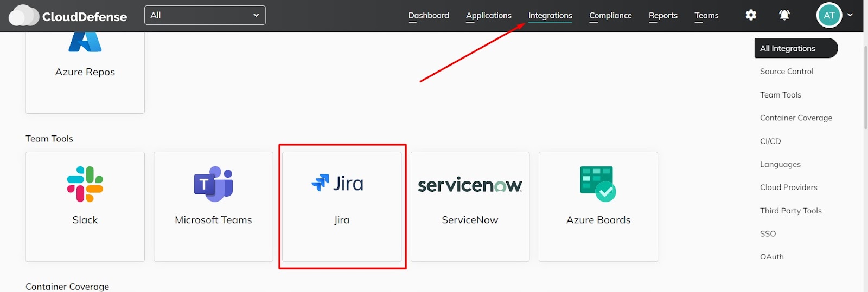868x292 pixels.
Task: Filter by SSO category
Action: coord(768,234)
